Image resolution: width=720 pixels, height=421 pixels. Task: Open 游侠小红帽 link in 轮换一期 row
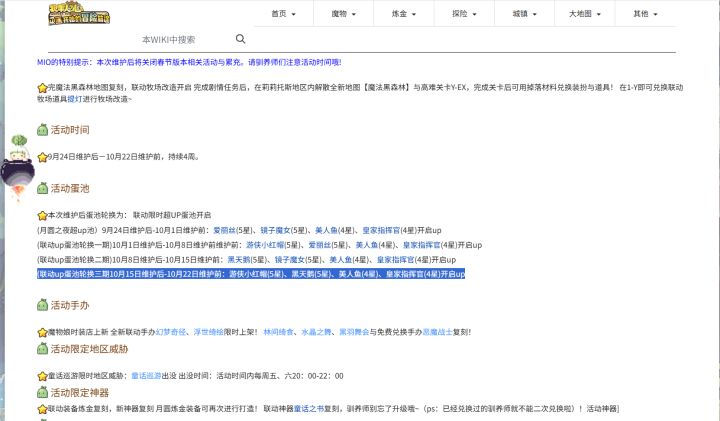tap(265, 245)
